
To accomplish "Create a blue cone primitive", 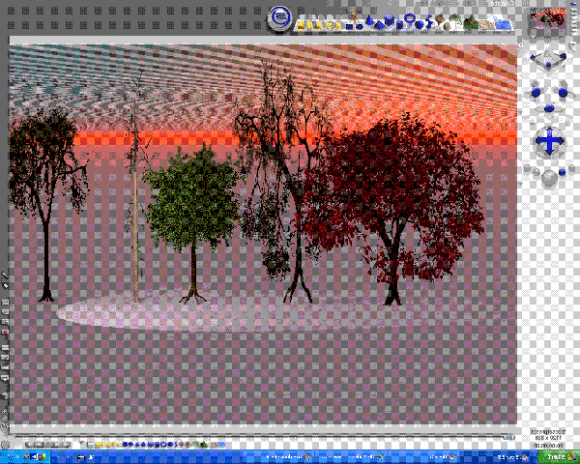I will (x=369, y=20).
